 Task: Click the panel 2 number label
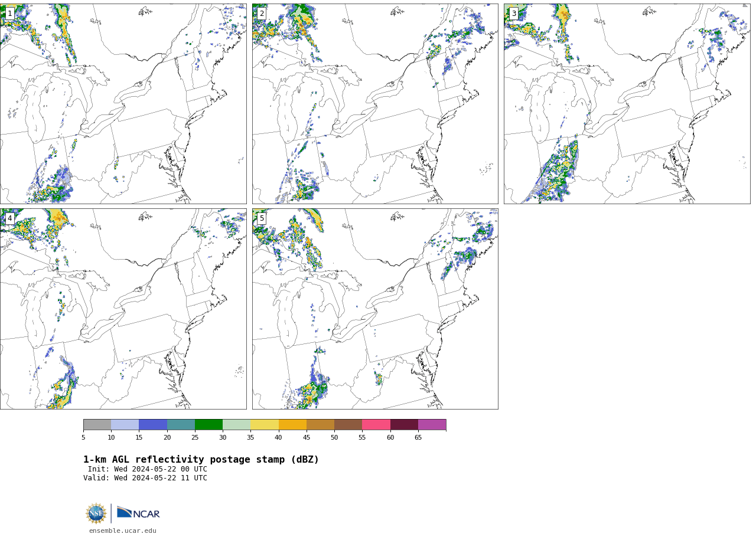click(262, 14)
